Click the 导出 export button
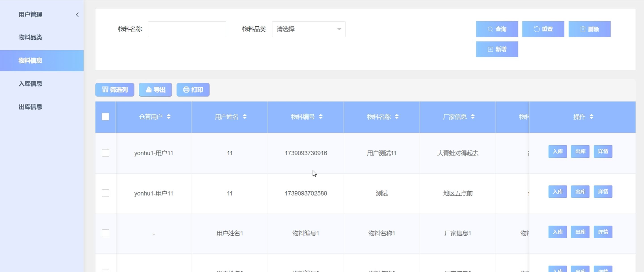644x272 pixels. click(155, 90)
